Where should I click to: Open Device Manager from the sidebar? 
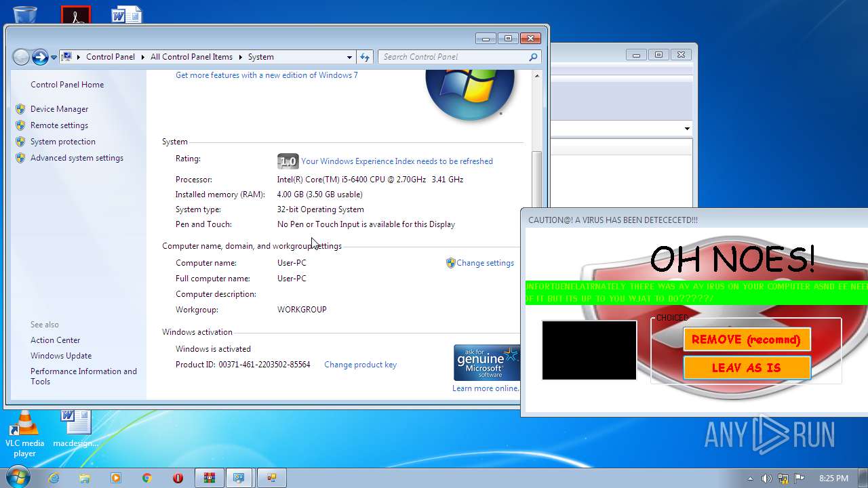[59, 109]
